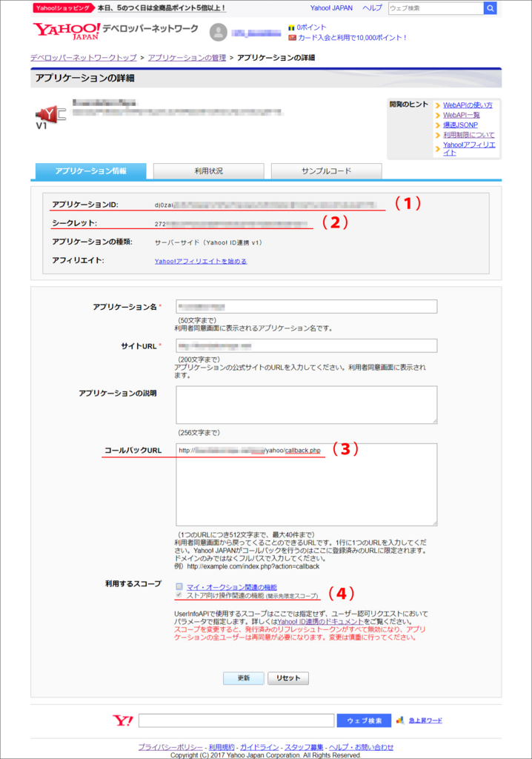Click the trending chart icon by 急上昇ワード
532x759 pixels.
(400, 720)
